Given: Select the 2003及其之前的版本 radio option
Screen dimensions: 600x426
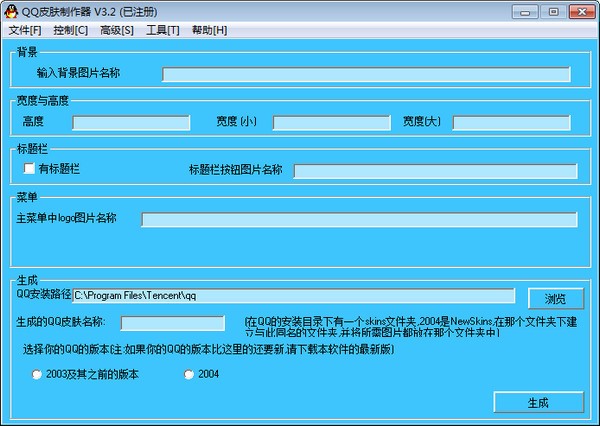Looking at the screenshot, I should pos(37,375).
